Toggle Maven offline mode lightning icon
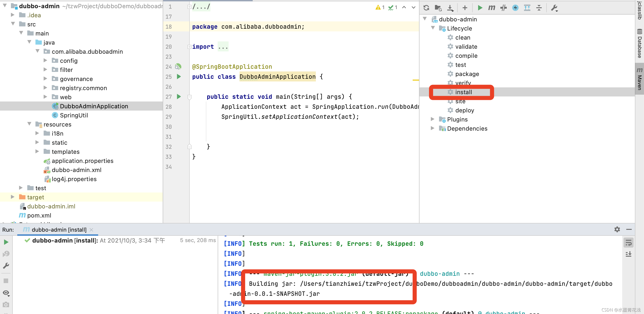 click(x=515, y=8)
